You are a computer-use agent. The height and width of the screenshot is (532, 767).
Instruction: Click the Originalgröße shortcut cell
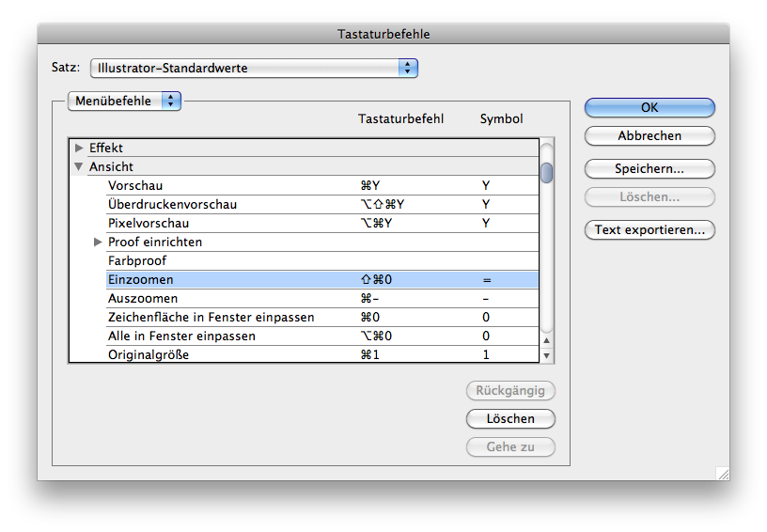point(376,354)
